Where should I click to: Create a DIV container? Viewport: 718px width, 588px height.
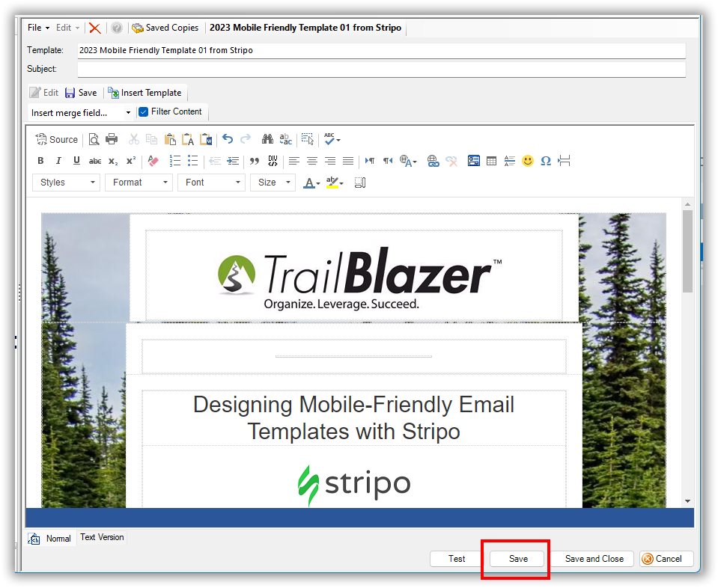[x=273, y=161]
